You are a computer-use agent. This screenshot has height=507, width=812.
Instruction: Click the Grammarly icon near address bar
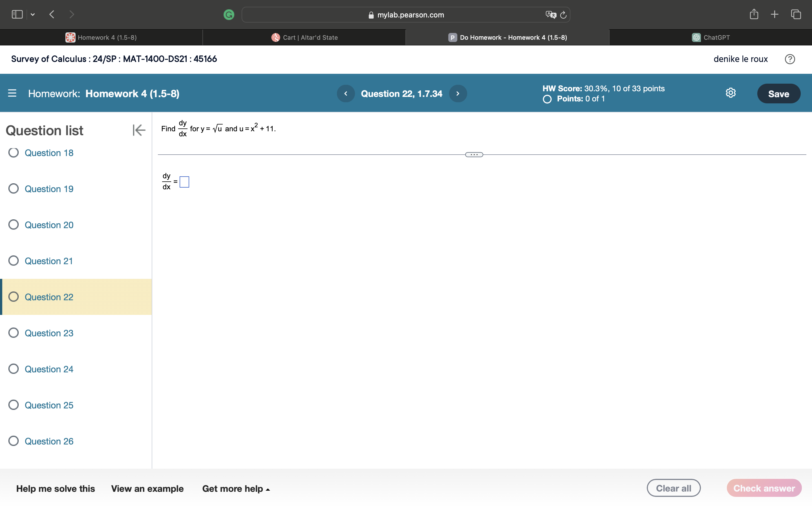point(229,14)
